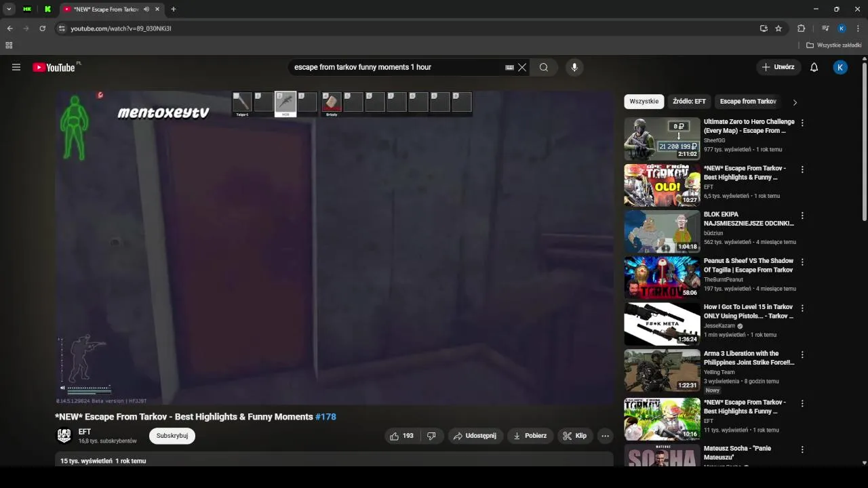This screenshot has height=488, width=868.
Task: Create a clip with Klip button
Action: click(x=575, y=436)
